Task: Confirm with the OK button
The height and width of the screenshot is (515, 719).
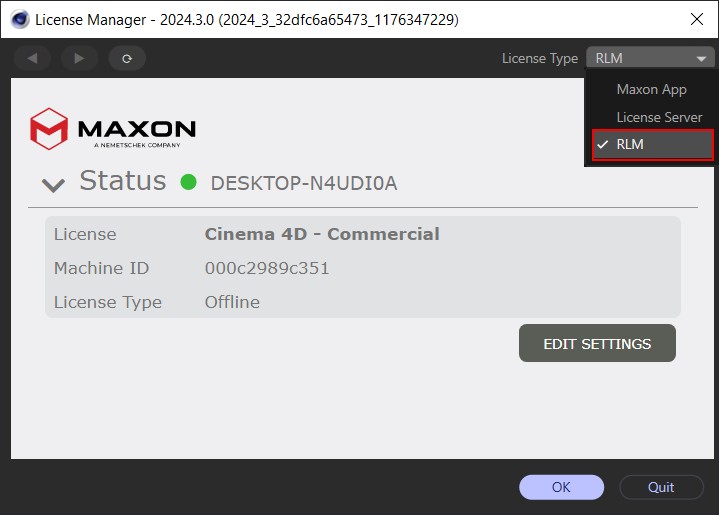Action: tap(561, 487)
